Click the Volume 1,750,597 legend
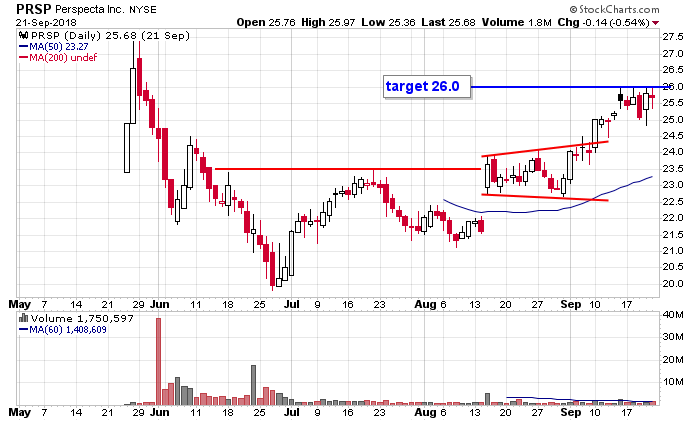 coord(82,318)
